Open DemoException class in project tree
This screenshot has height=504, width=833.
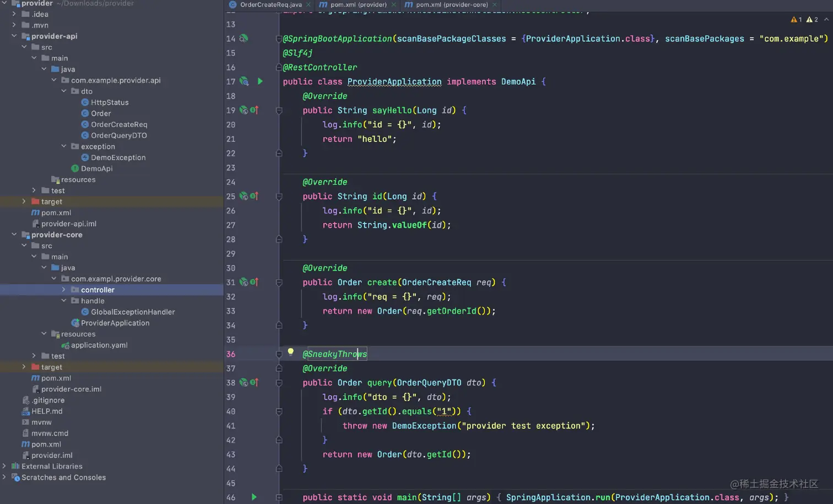118,158
